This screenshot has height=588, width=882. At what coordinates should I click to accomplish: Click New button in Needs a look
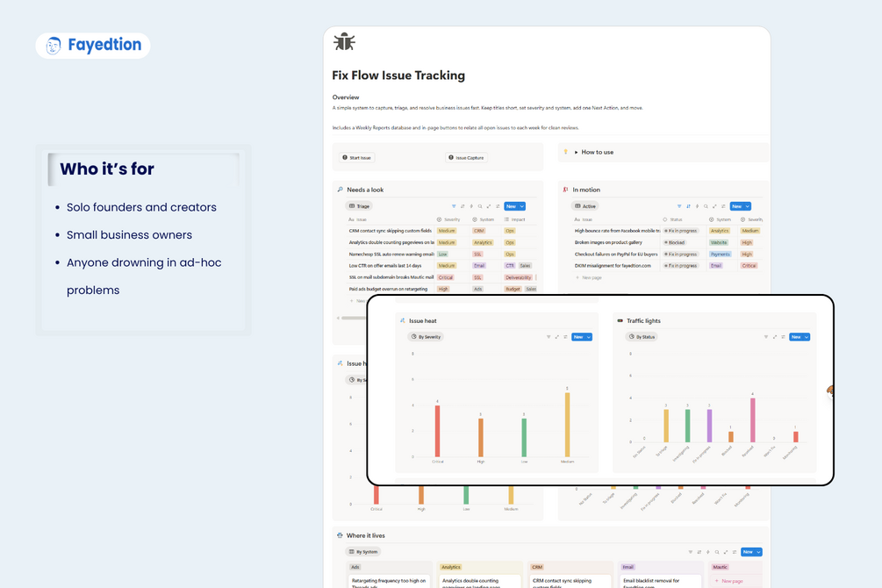tap(512, 206)
